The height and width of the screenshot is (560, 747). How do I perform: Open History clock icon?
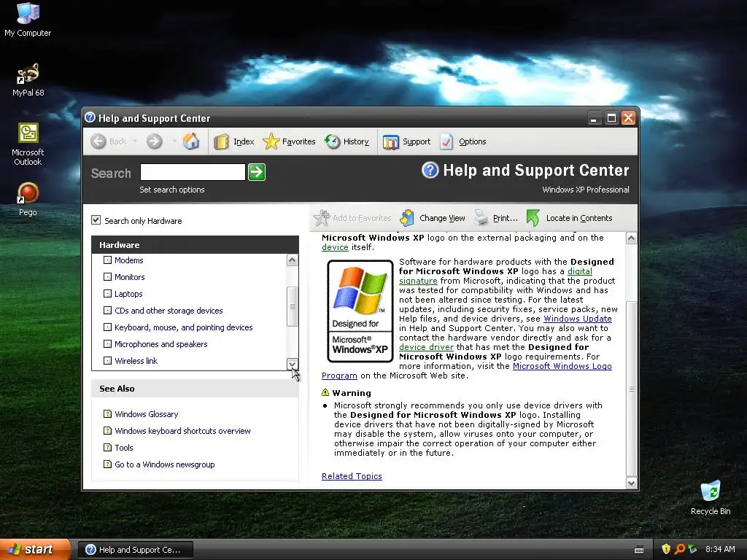(333, 141)
